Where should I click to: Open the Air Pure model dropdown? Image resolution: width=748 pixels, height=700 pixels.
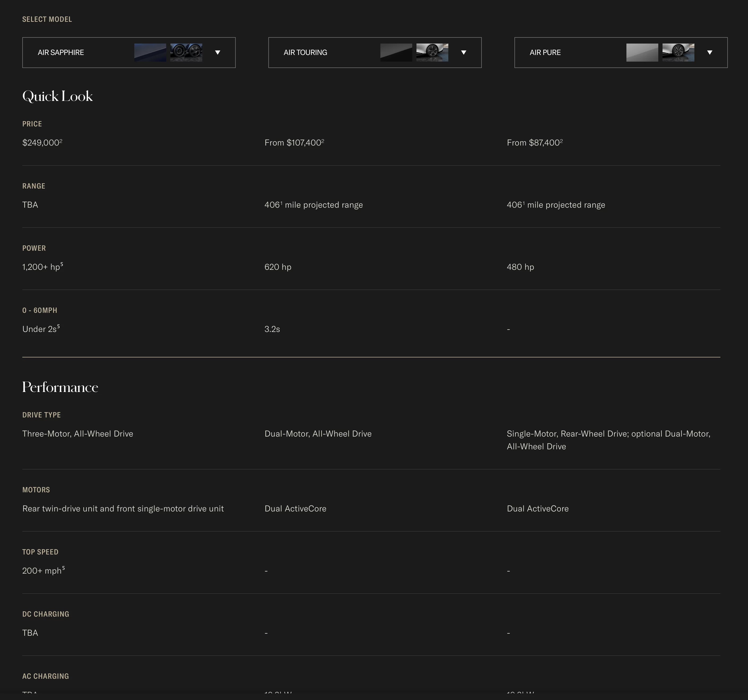tap(621, 53)
